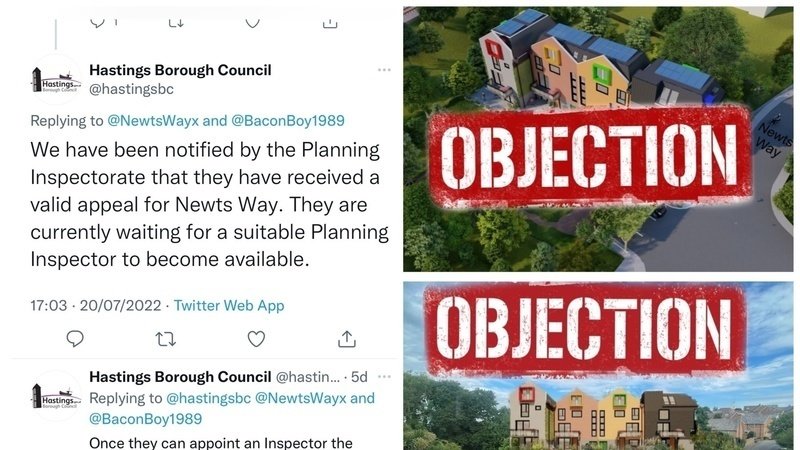Share the partially visible top tweet
800x450 pixels.
tap(330, 22)
